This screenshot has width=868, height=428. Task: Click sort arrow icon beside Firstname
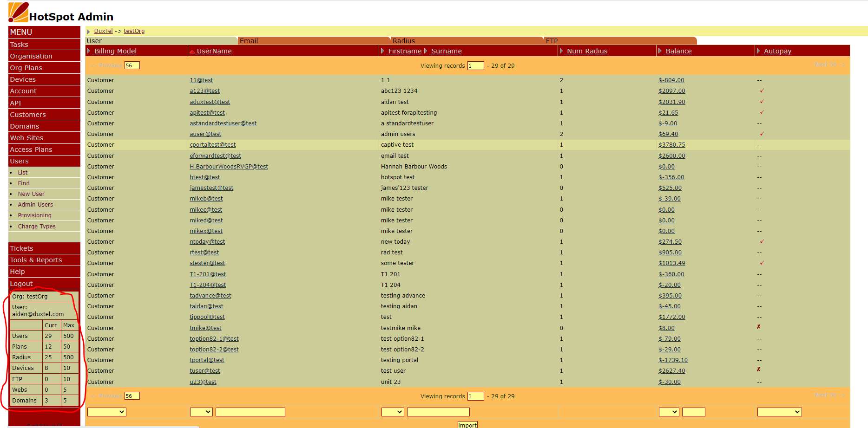382,51
